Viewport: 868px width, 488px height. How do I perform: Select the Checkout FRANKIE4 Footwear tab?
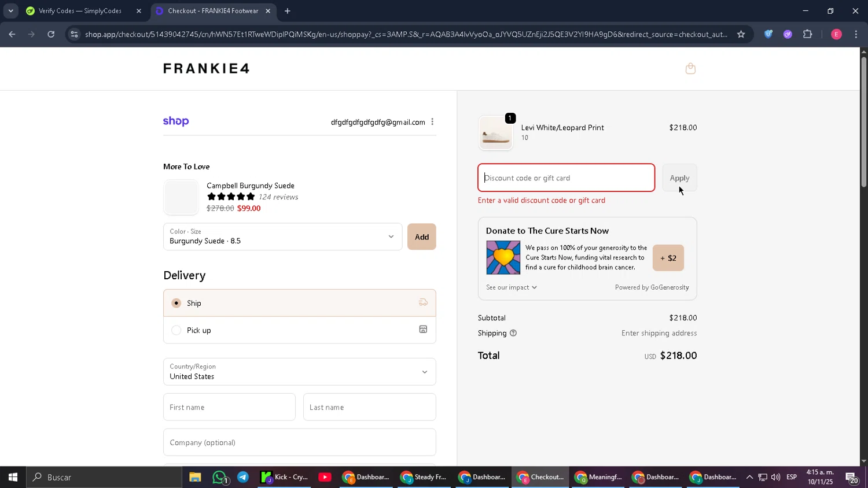coord(213,11)
